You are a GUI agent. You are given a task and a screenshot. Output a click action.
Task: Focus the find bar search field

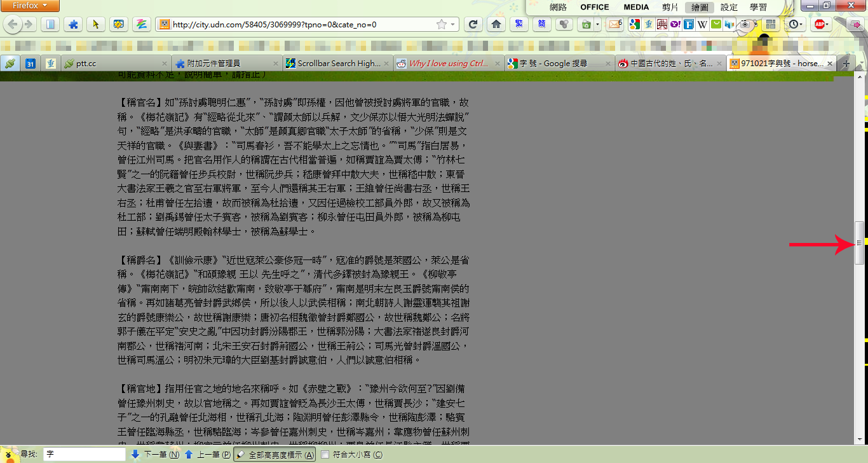[x=85, y=455]
